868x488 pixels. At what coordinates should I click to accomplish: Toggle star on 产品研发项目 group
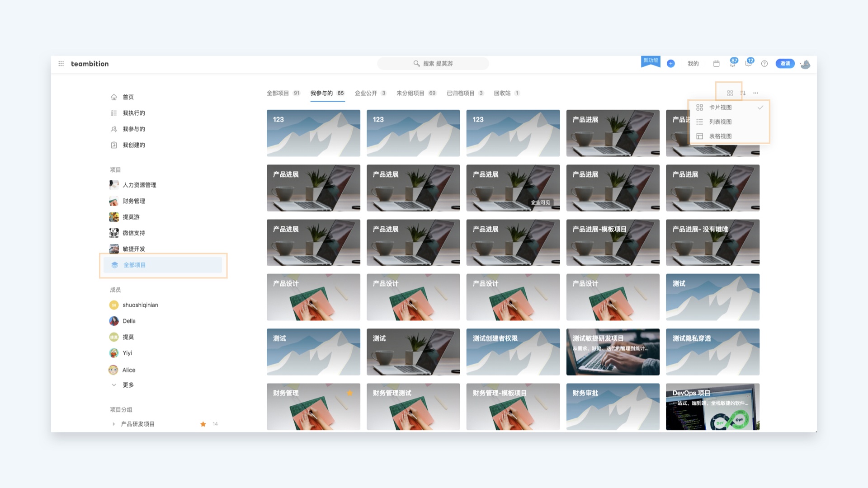(203, 424)
